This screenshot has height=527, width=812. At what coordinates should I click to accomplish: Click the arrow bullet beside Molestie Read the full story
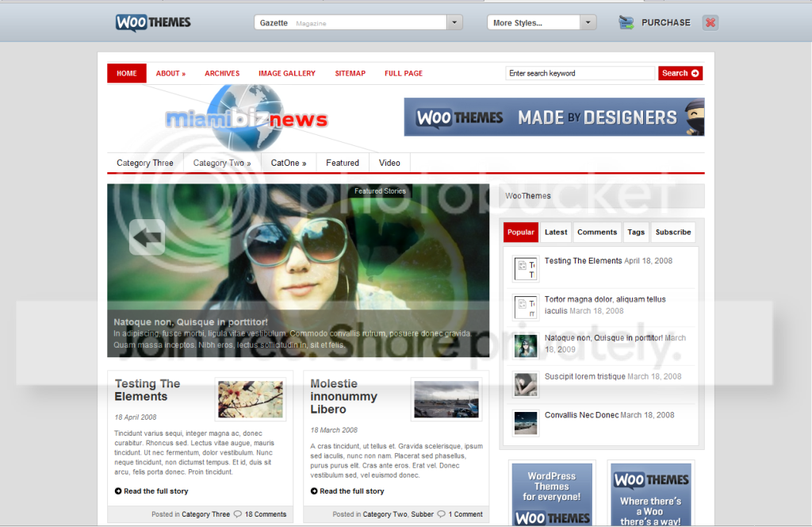tap(314, 490)
